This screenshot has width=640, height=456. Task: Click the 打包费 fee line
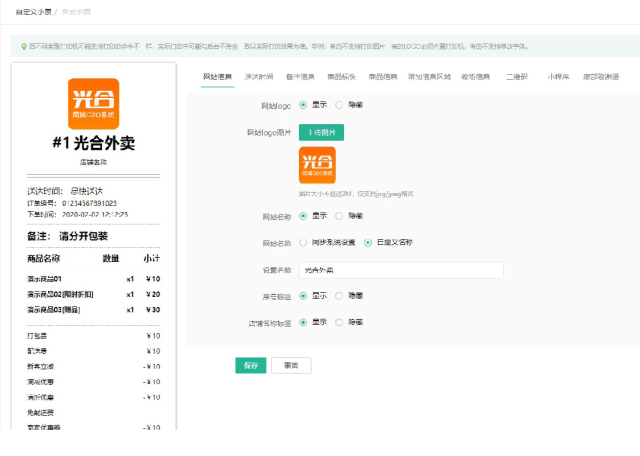click(x=93, y=336)
